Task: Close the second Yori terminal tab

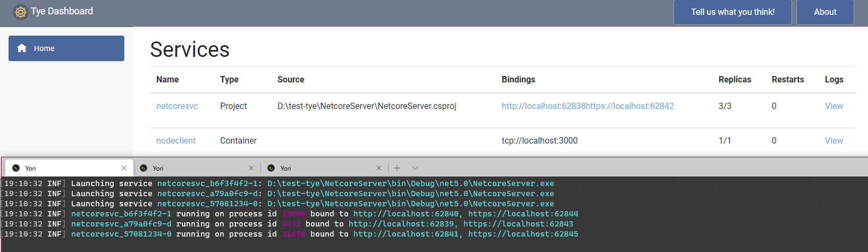Action: [251, 168]
